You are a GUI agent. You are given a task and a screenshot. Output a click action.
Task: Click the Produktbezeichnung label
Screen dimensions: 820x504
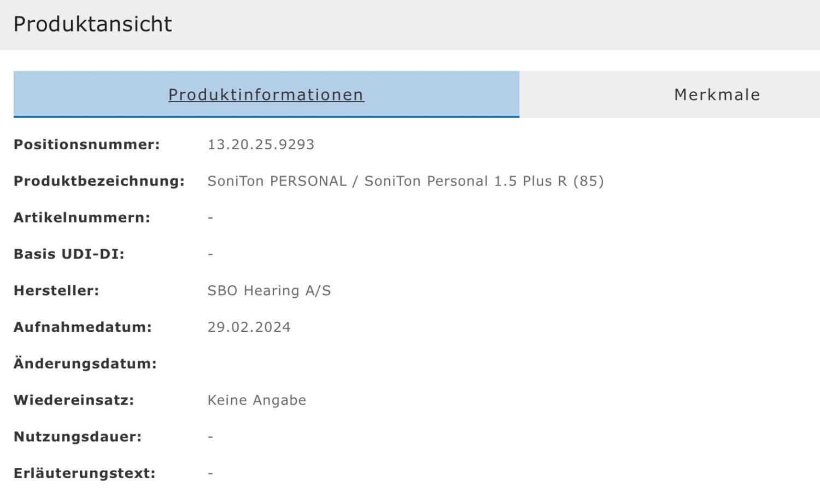click(99, 181)
